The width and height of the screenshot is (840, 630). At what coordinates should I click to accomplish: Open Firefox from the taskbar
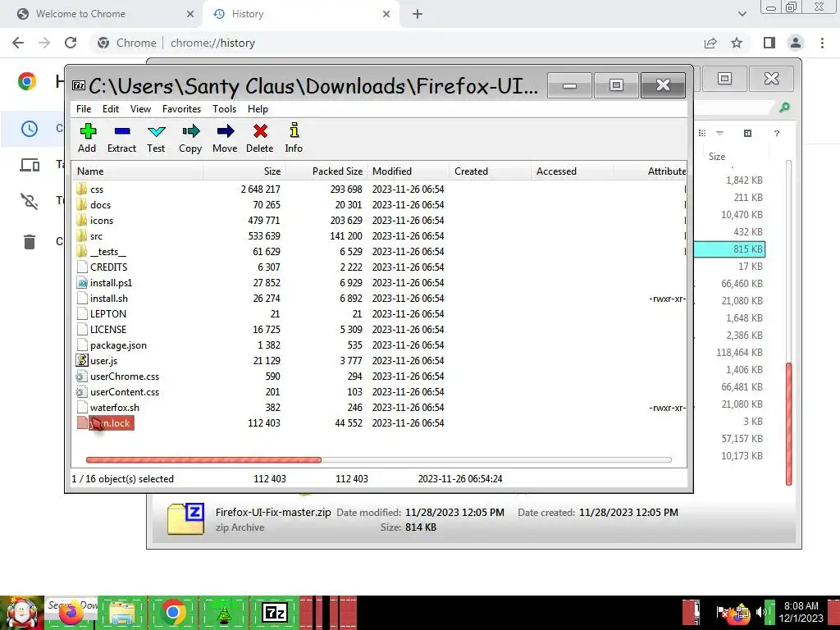tap(71, 613)
